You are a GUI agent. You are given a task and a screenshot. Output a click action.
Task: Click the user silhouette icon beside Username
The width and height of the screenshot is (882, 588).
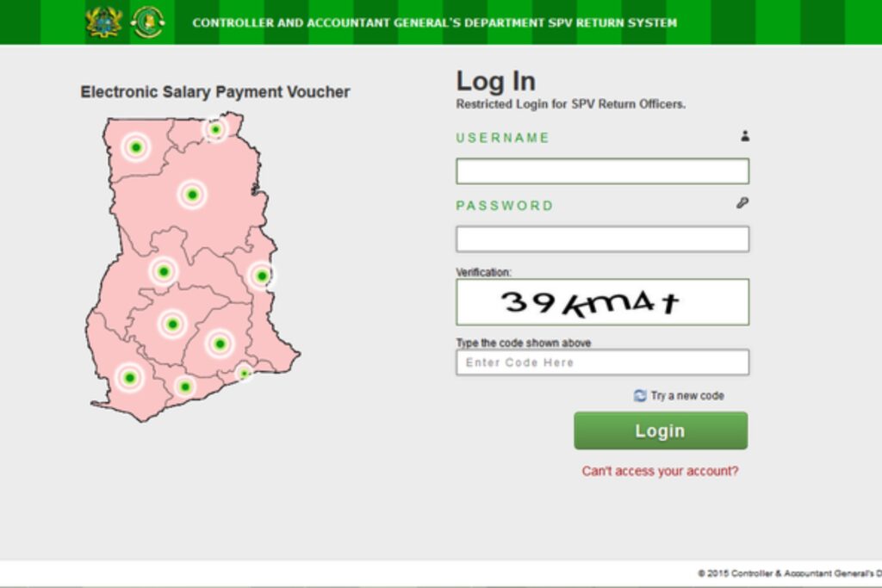(745, 136)
